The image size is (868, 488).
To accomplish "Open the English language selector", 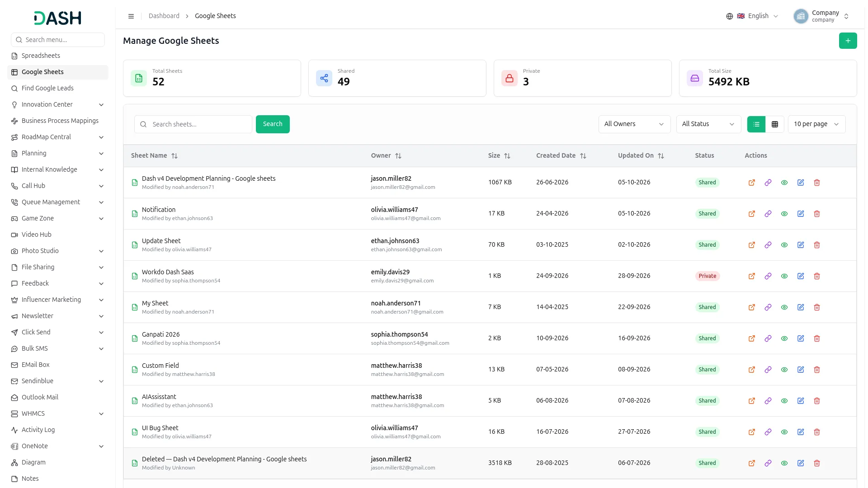I will [752, 16].
